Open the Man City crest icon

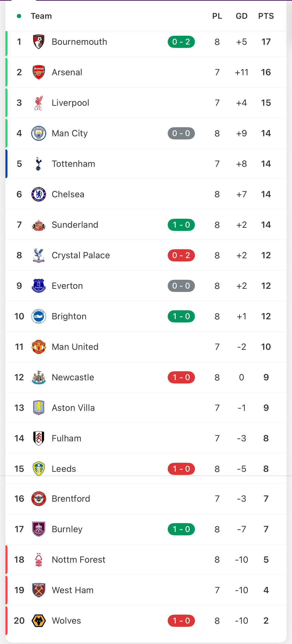coord(38,133)
